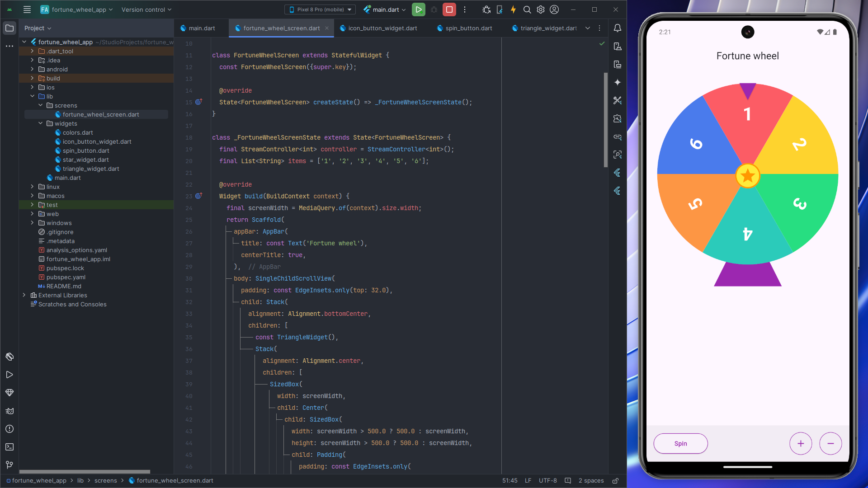Open the Terminal tool window
The height and width of the screenshot is (488, 868).
point(9,447)
